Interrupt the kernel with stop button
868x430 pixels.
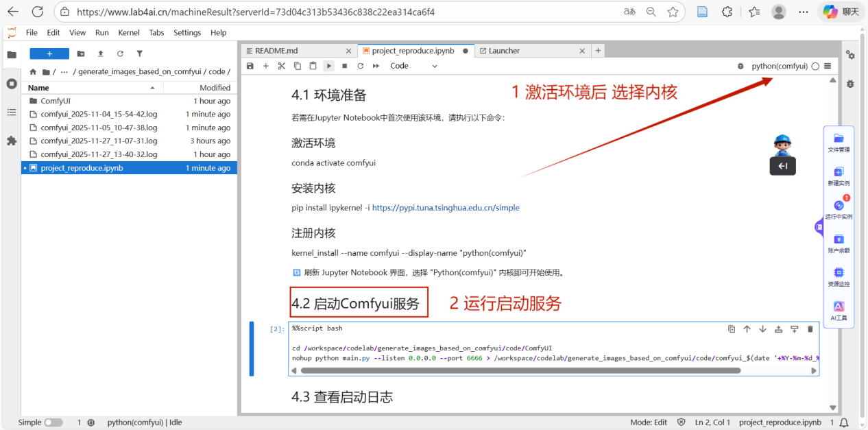click(x=345, y=66)
